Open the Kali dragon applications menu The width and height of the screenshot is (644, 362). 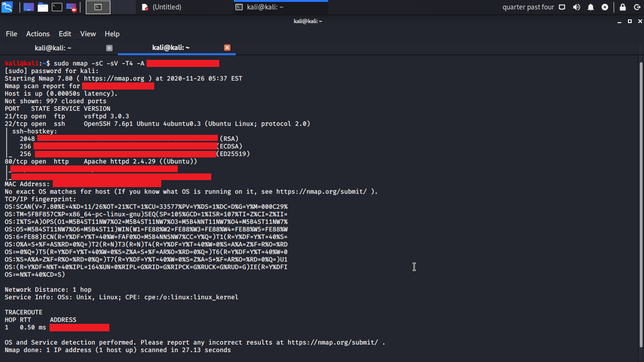[x=7, y=7]
